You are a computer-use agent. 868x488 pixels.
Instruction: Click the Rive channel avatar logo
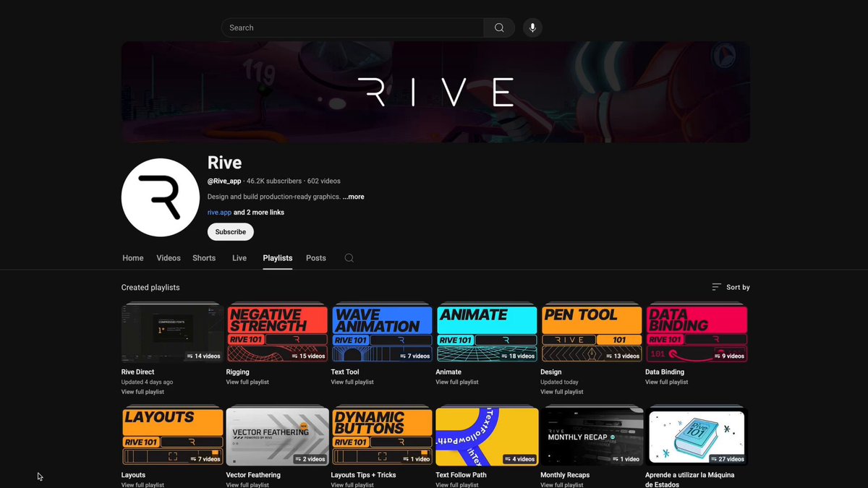[x=160, y=197]
